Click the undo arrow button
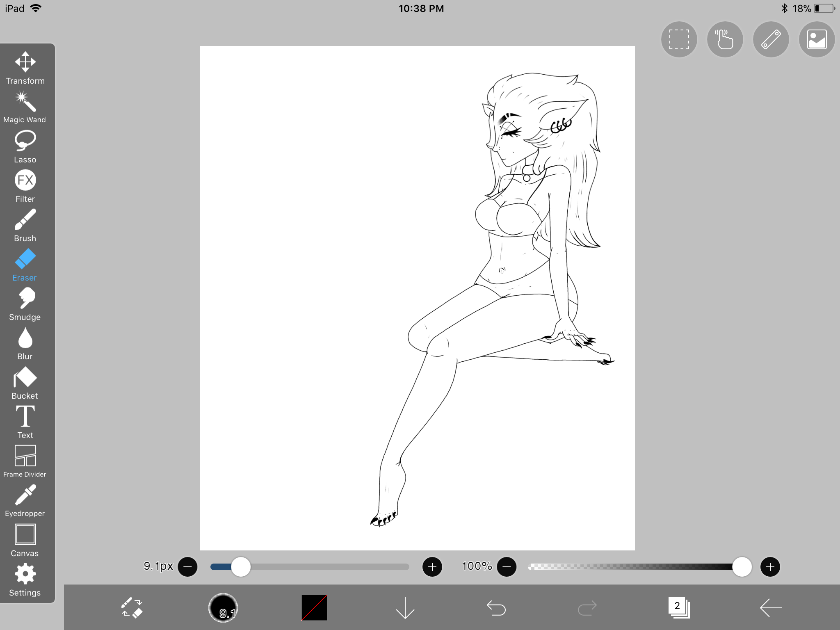The height and width of the screenshot is (630, 840). 496,607
